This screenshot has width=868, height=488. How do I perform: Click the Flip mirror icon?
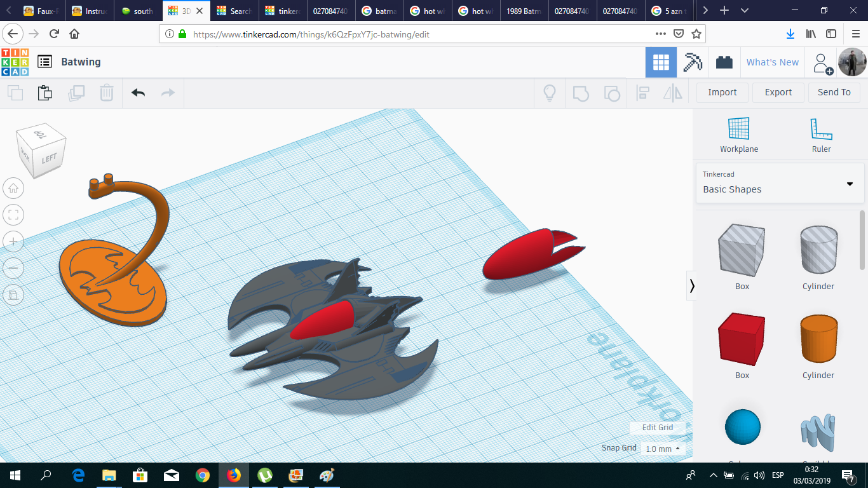(x=672, y=93)
